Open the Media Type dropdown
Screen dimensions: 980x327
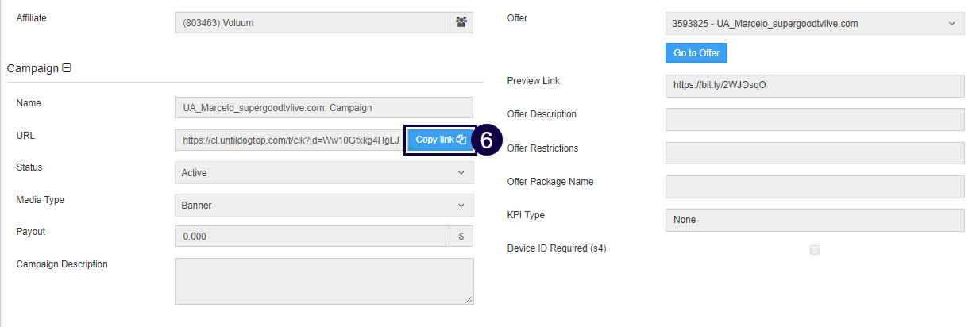click(323, 205)
